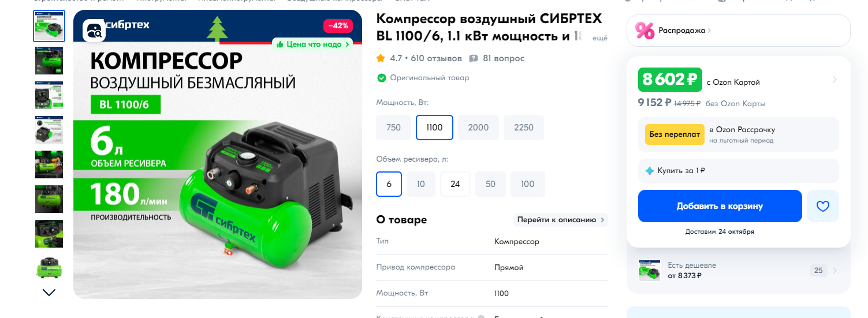The image size is (868, 318).
Task: Click the sparkle icon beside Купить за 1 ₽
Action: [x=650, y=171]
